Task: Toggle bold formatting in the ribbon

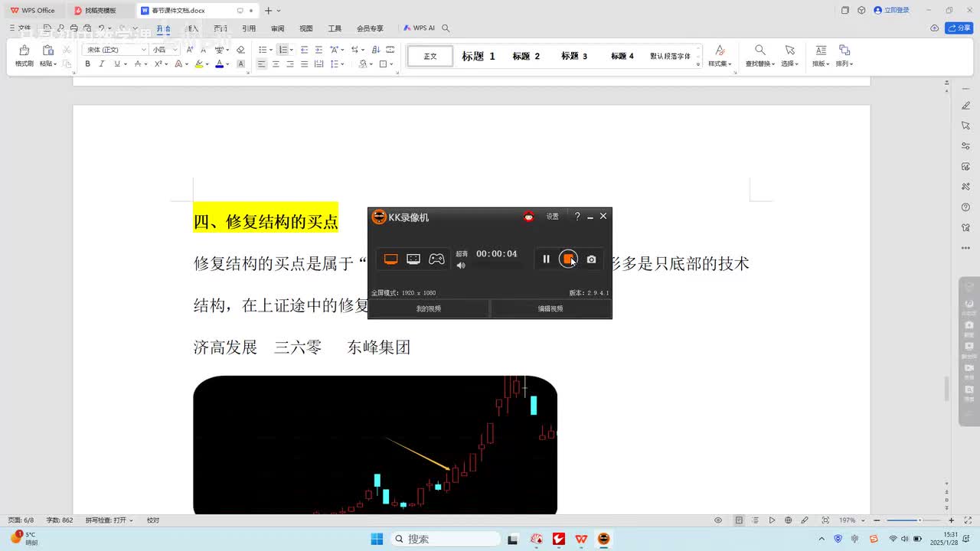Action: coord(87,64)
